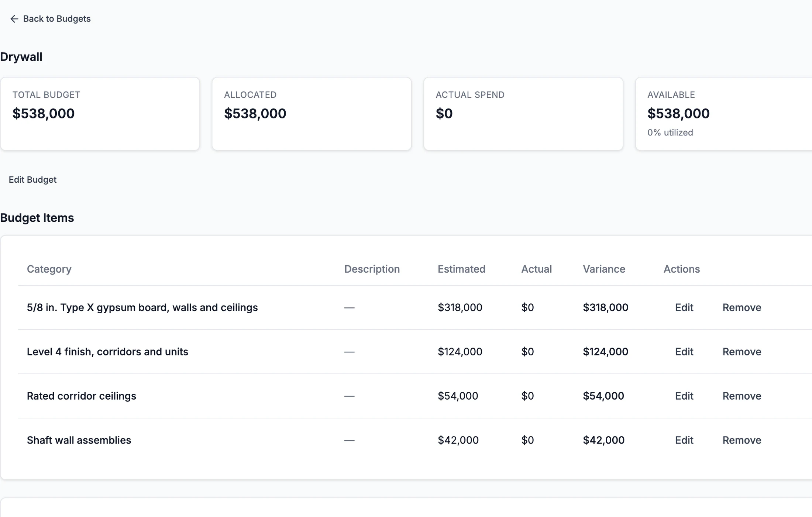812x517 pixels.
Task: Click the Description column header
Action: (x=372, y=269)
